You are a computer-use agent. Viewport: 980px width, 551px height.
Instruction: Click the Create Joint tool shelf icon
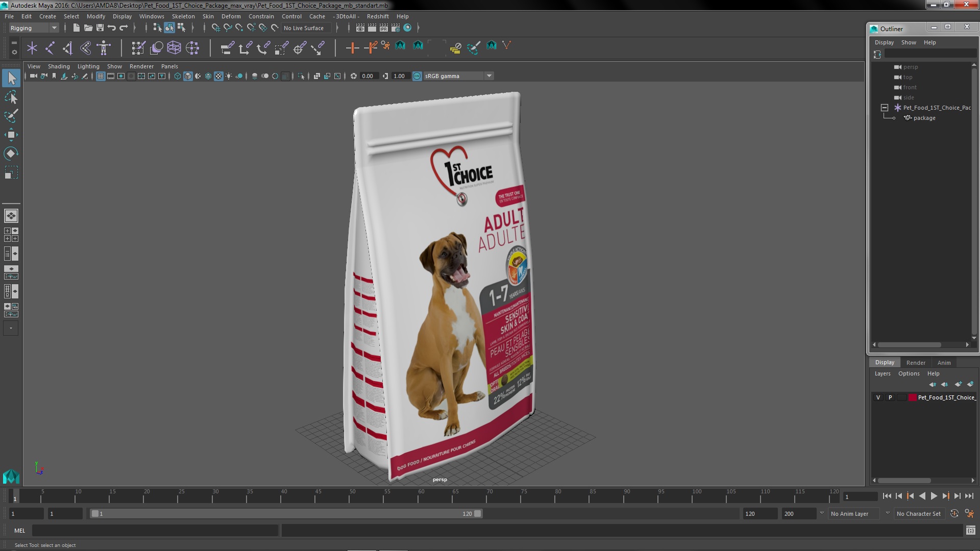pyautogui.click(x=50, y=48)
